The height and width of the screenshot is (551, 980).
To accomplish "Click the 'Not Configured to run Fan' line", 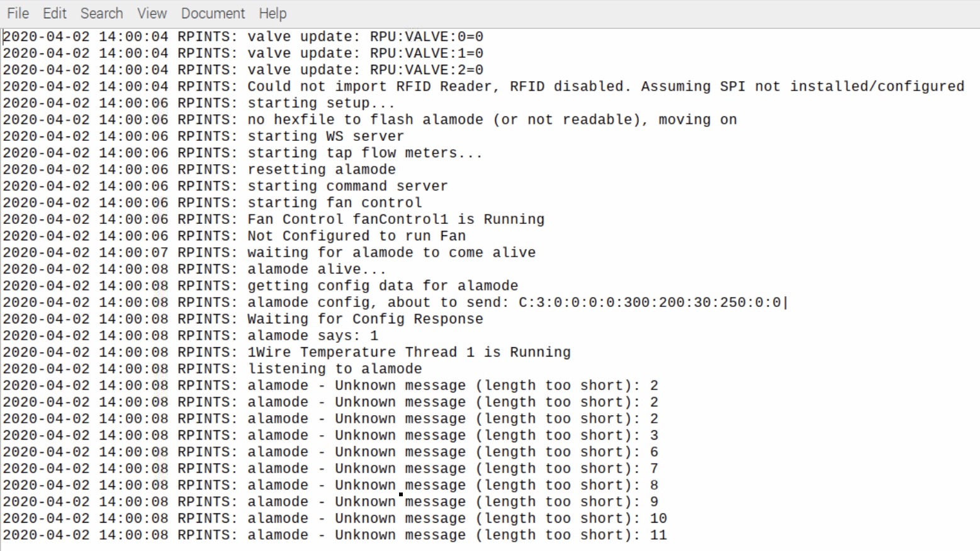I will 234,236.
